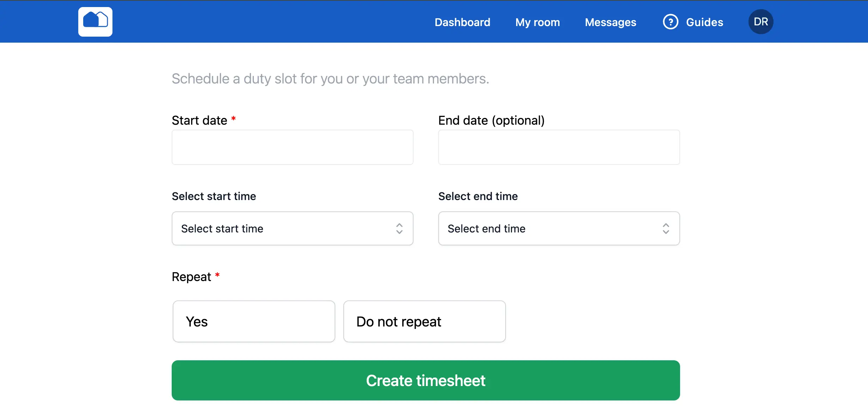Screen dimensions: 868x417
Task: Focus the Start date input field
Action: pos(292,147)
